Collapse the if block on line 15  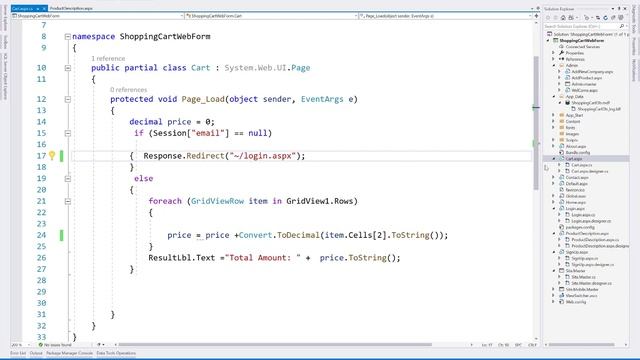68,133
